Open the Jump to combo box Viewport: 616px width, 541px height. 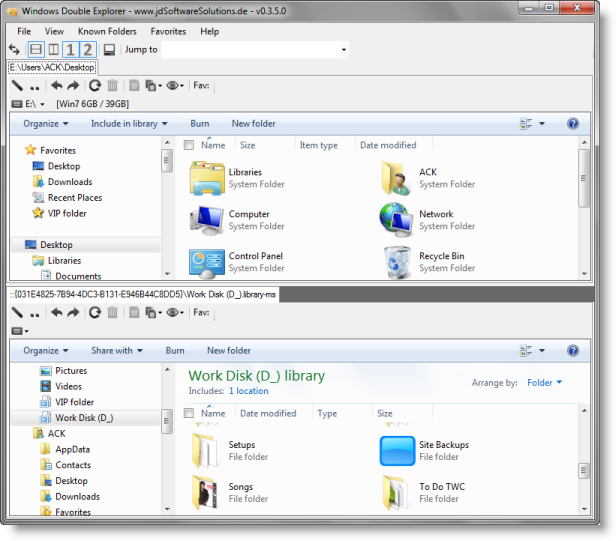point(255,49)
